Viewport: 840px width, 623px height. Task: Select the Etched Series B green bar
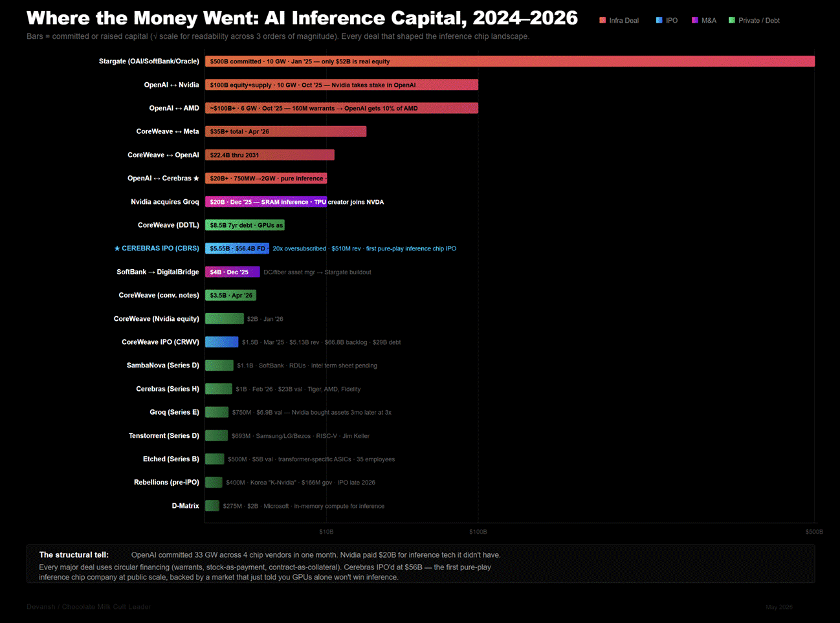(x=215, y=459)
